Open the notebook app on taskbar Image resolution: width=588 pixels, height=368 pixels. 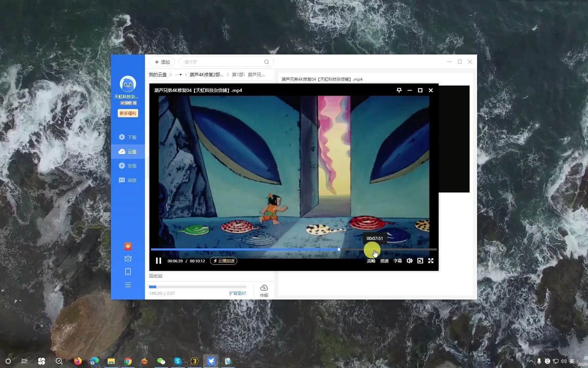pyautogui.click(x=228, y=361)
